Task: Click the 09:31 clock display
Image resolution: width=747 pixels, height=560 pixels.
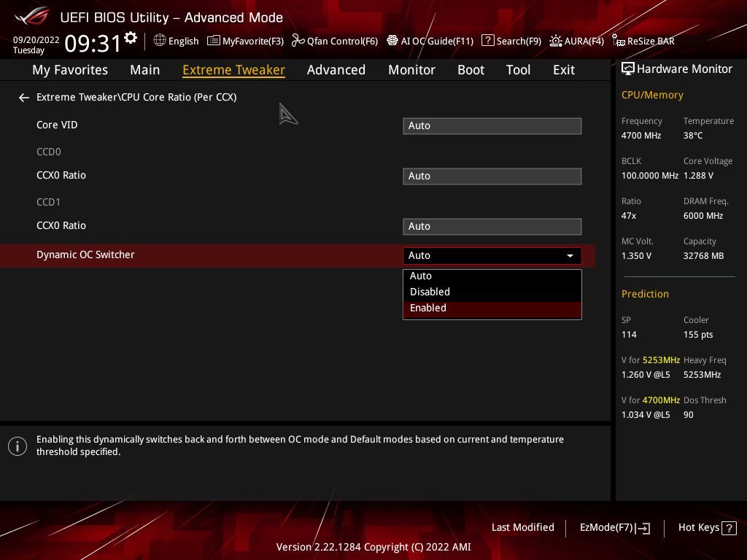Action: (x=93, y=43)
